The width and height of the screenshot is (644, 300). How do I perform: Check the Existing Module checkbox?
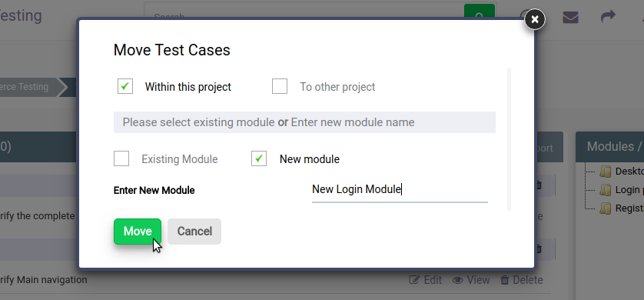[121, 158]
